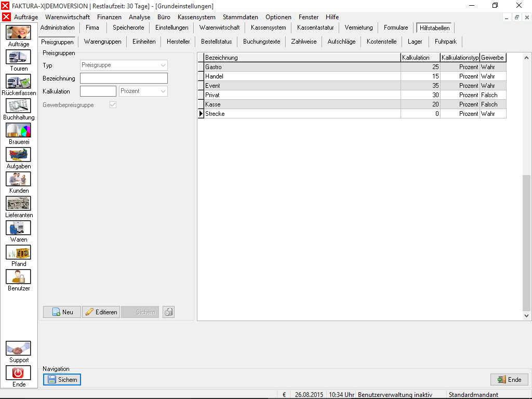
Task: Open the Benutzer sidebar icon
Action: [18, 276]
